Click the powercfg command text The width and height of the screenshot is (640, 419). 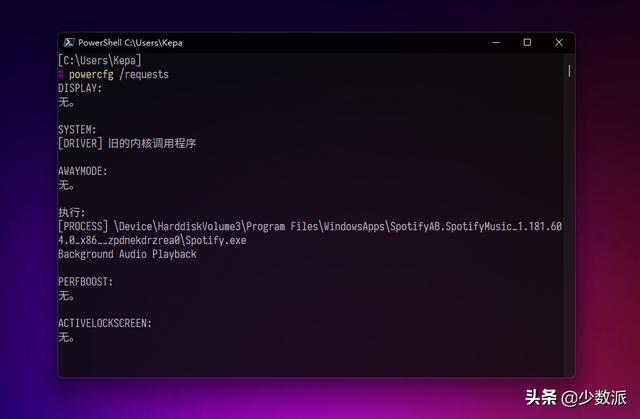coord(91,75)
